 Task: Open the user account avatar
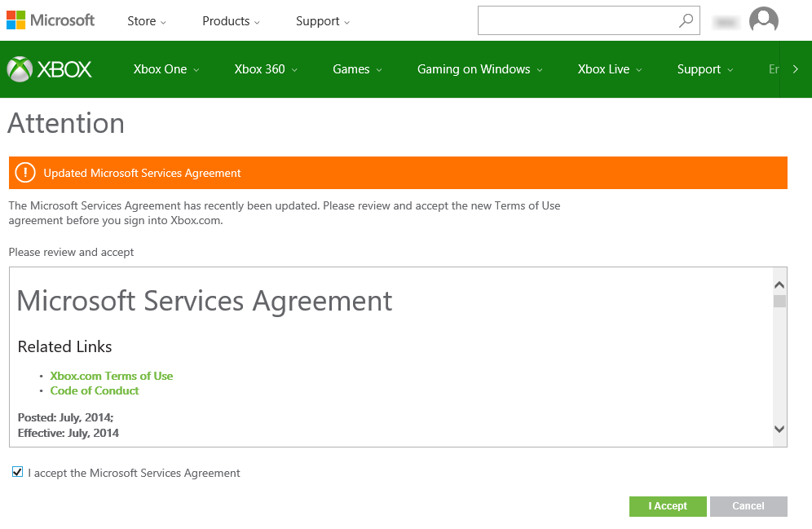point(764,20)
